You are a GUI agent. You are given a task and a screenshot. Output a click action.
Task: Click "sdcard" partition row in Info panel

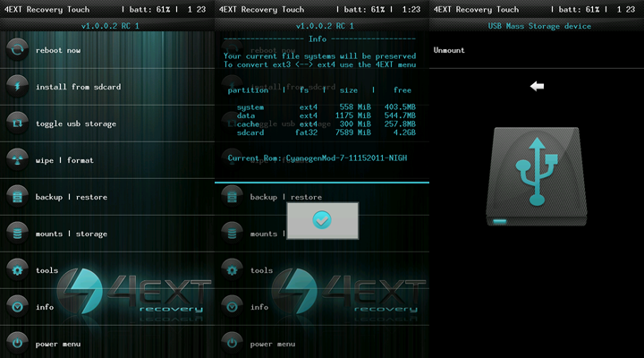point(326,132)
